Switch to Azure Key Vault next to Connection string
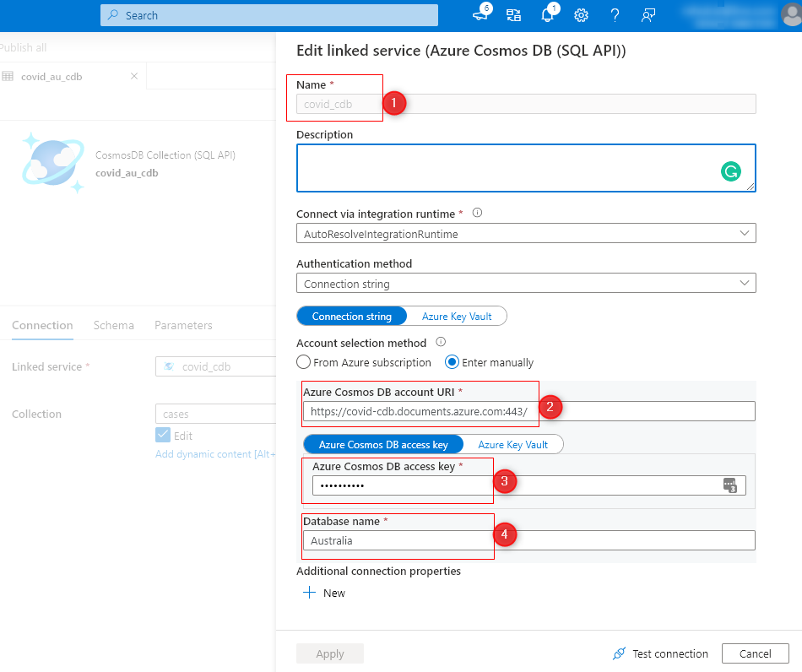This screenshot has height=672, width=802. pos(457,316)
